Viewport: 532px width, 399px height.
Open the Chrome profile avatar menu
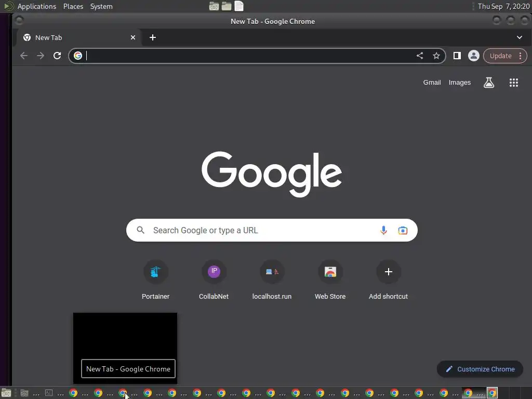click(474, 56)
